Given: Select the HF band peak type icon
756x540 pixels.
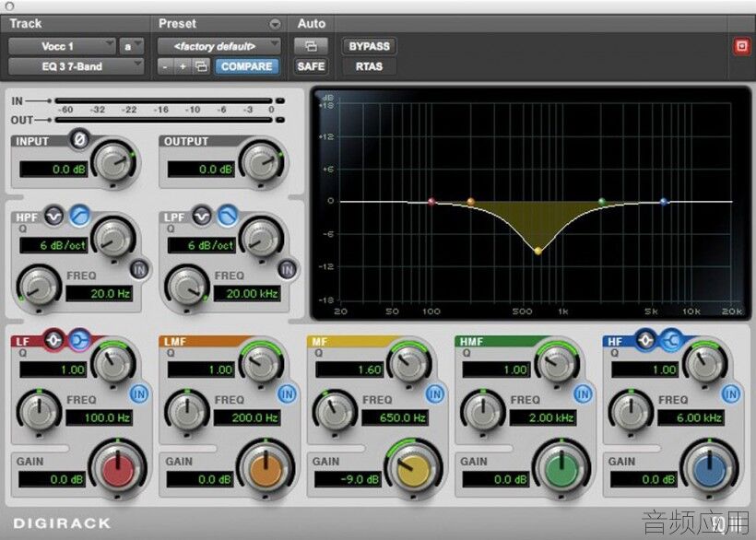Looking at the screenshot, I should pos(645,340).
